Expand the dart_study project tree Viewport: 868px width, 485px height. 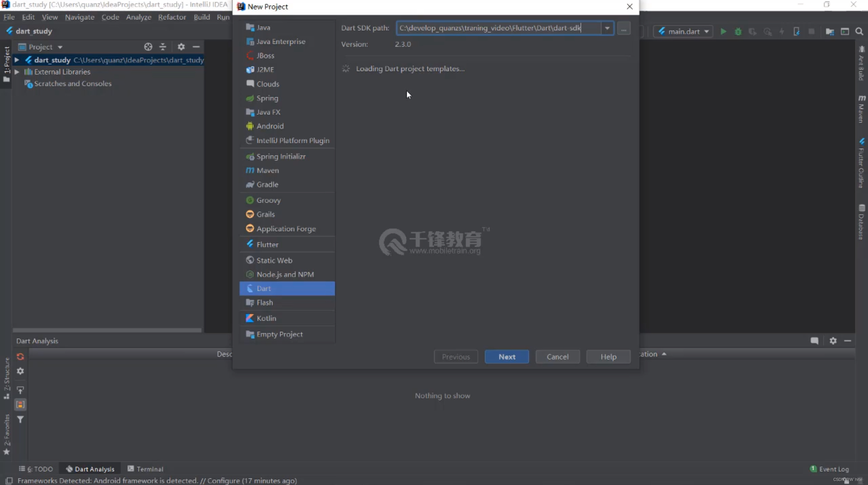tap(16, 59)
